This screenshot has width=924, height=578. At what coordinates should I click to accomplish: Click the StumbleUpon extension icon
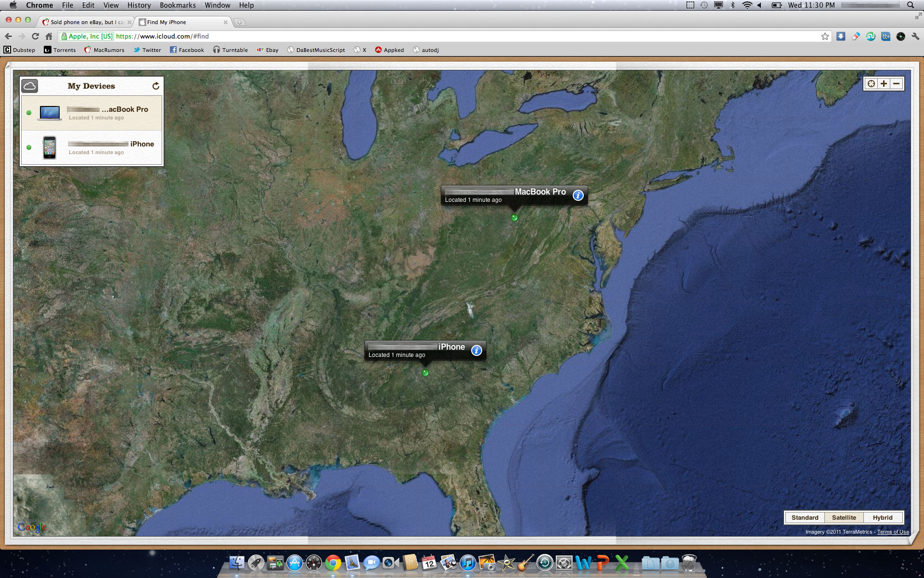coord(871,36)
